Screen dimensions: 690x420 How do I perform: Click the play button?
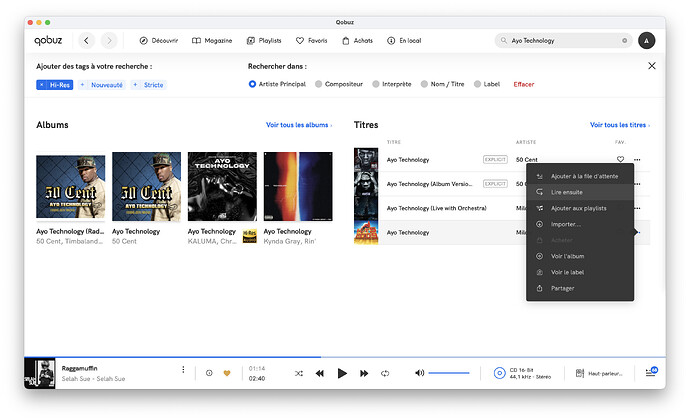tap(342, 373)
